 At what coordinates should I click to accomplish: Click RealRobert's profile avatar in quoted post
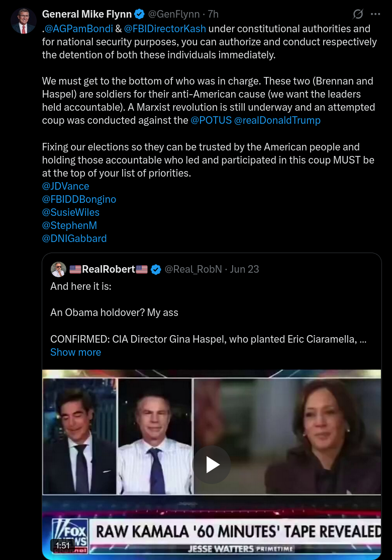pyautogui.click(x=58, y=269)
